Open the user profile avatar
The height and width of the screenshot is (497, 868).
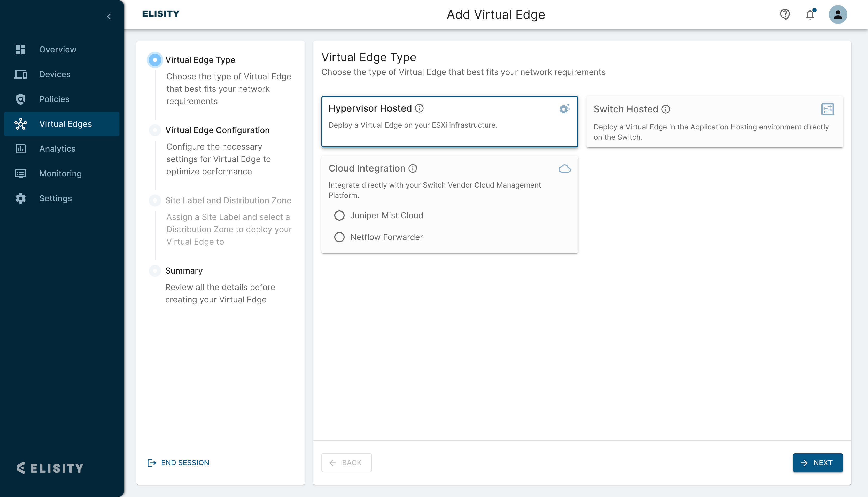[x=838, y=14]
